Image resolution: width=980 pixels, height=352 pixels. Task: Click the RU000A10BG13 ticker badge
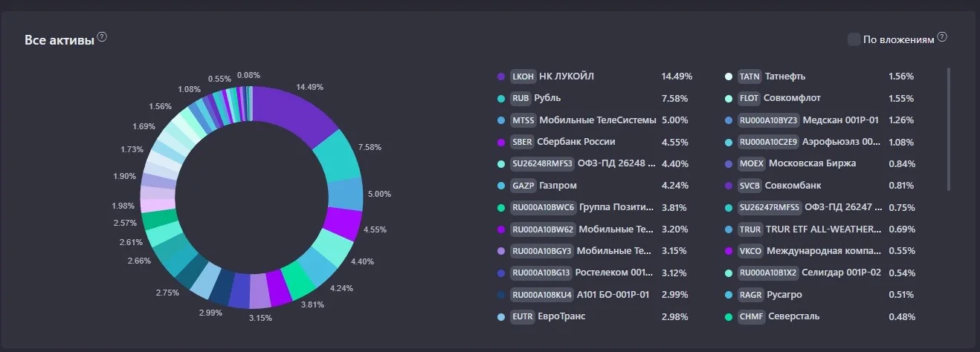542,273
